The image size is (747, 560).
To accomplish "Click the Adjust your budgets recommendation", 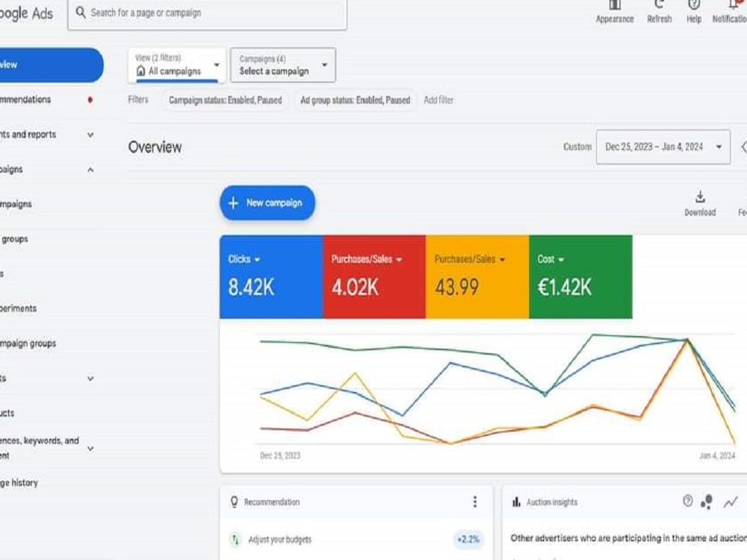I will [x=279, y=540].
